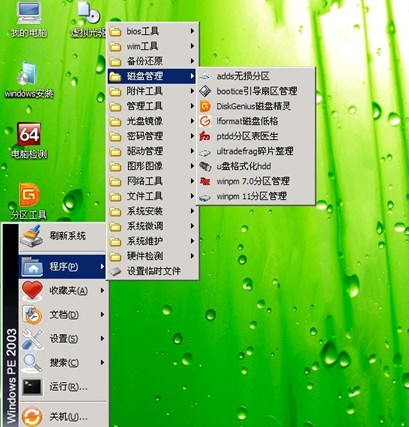Choose 运行(R)... from the start menu

click(68, 387)
